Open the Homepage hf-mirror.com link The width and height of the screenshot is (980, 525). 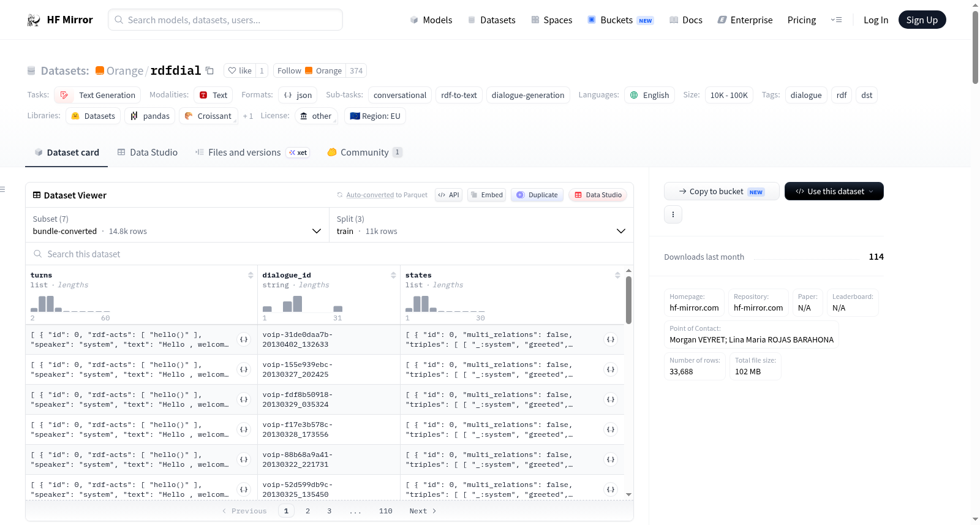[694, 308]
